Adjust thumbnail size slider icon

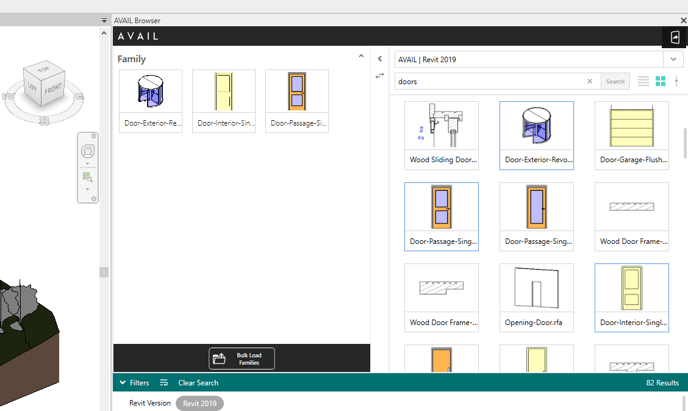point(677,81)
